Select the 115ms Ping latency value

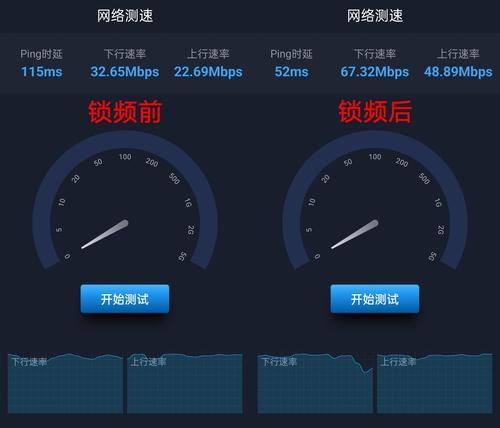tap(42, 72)
